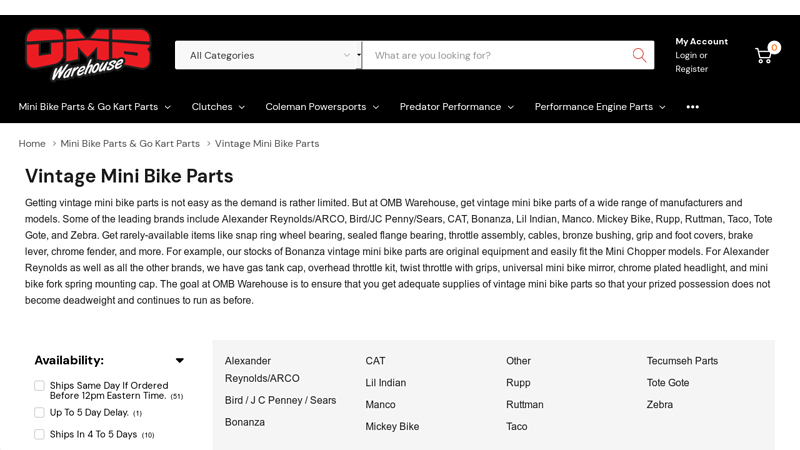Open Predator Performance menu
The height and width of the screenshot is (450, 800).
(456, 107)
